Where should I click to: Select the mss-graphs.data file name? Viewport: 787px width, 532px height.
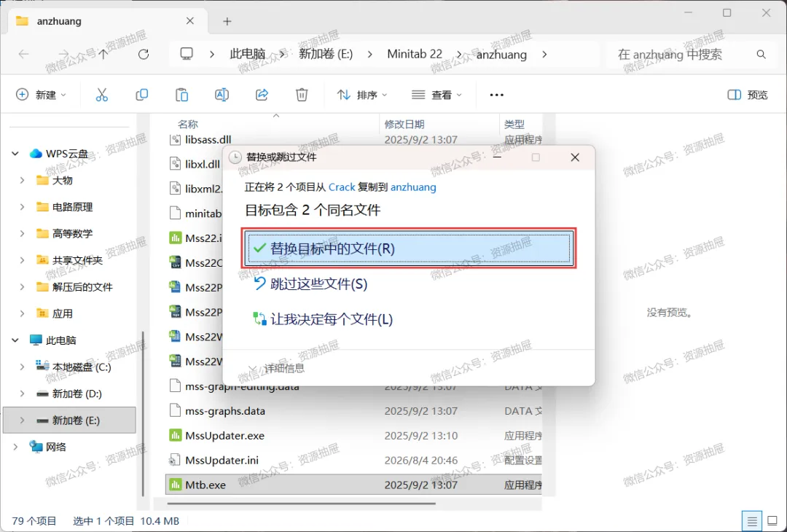(225, 411)
